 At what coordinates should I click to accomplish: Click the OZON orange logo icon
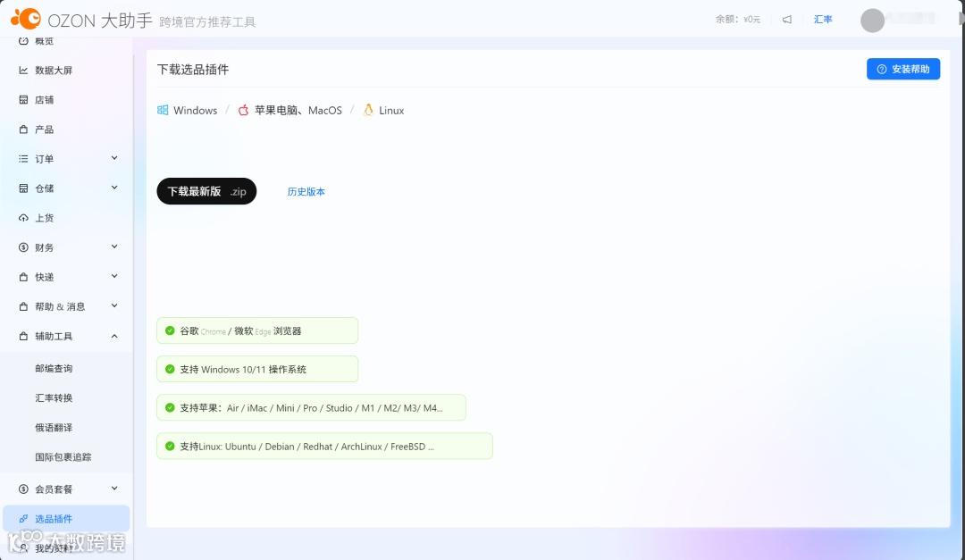pos(26,19)
